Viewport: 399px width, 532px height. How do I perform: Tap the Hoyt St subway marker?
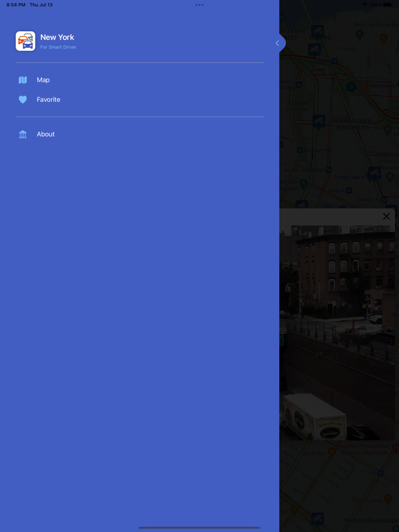coord(349,190)
